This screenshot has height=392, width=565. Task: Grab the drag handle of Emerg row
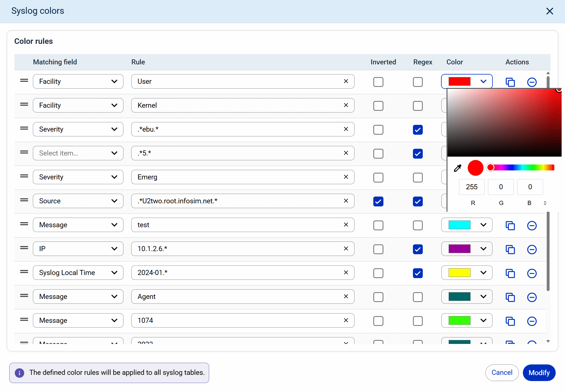tap(24, 176)
